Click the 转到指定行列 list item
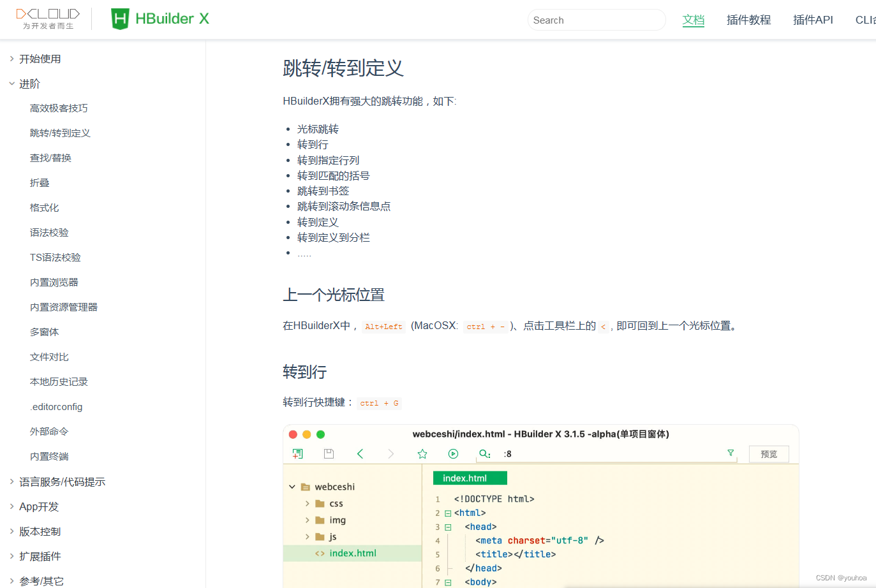Viewport: 876px width, 588px height. coord(328,161)
